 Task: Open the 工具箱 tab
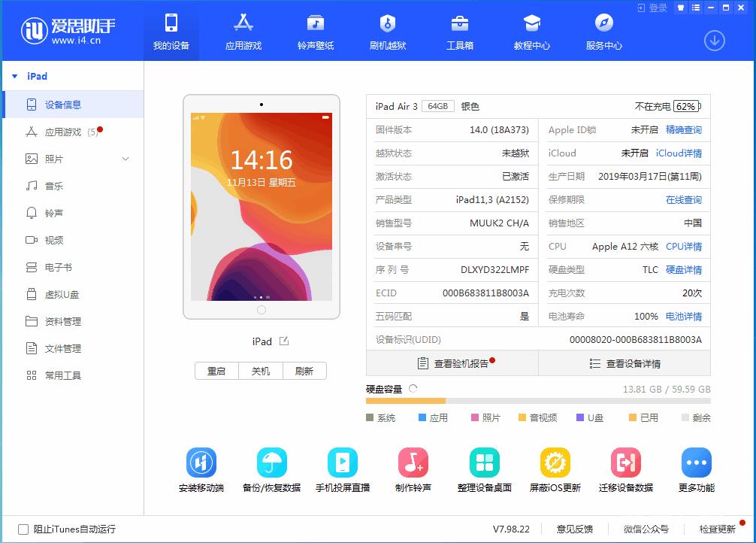pyautogui.click(x=458, y=30)
